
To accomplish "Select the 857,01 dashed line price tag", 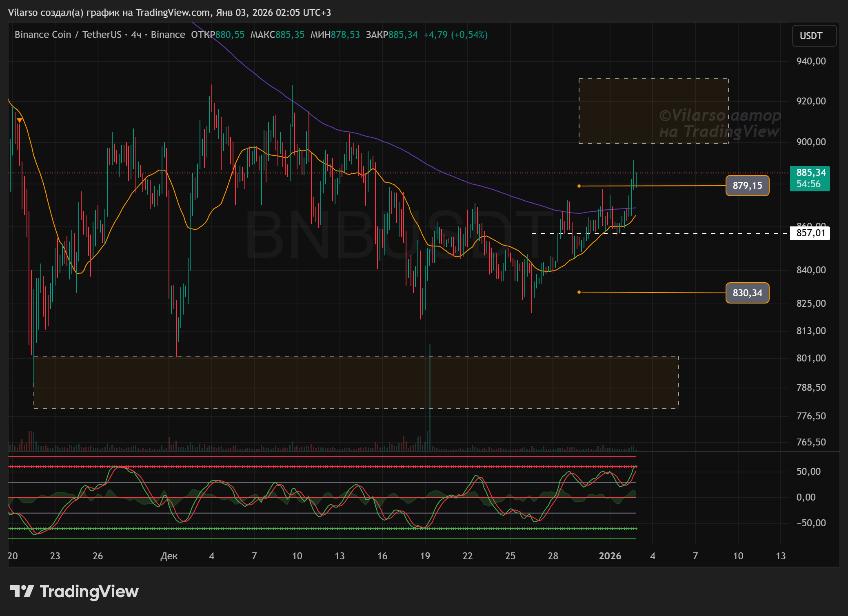I will pyautogui.click(x=810, y=233).
